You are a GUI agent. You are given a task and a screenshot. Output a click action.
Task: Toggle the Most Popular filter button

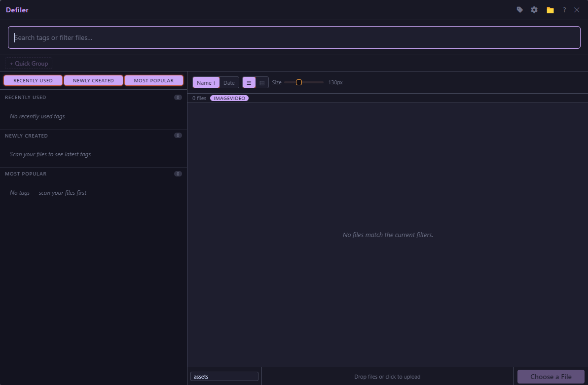point(154,80)
